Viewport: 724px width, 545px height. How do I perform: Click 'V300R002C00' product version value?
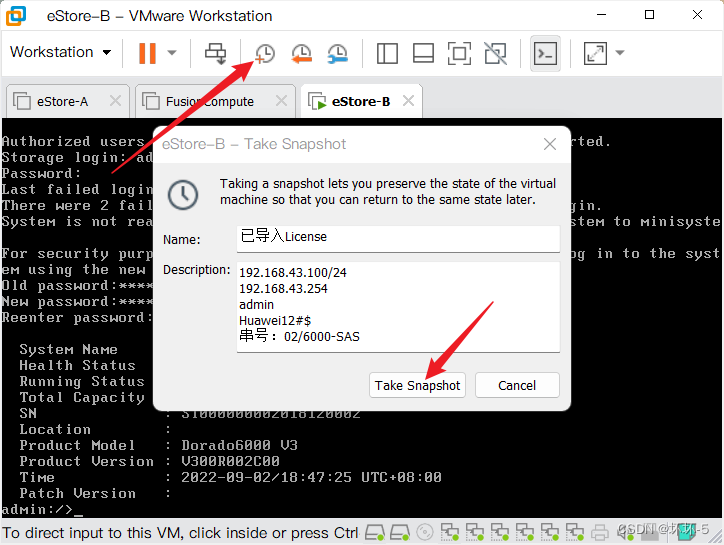(230, 462)
